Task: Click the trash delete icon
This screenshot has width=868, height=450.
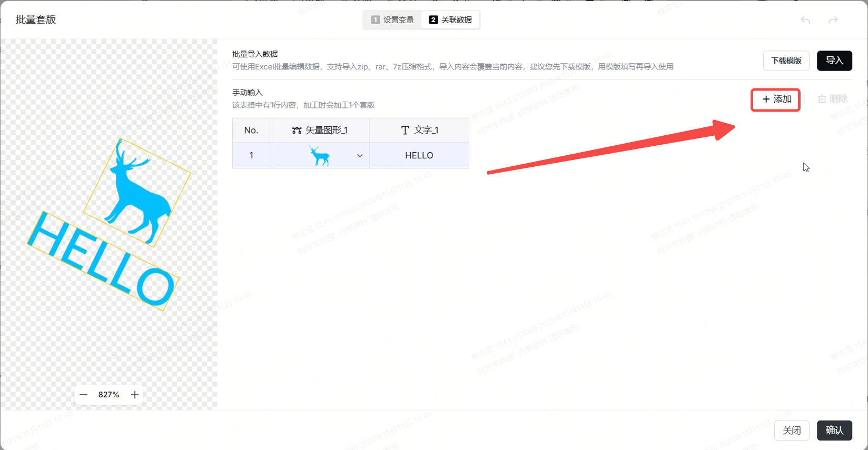Action: click(x=822, y=99)
